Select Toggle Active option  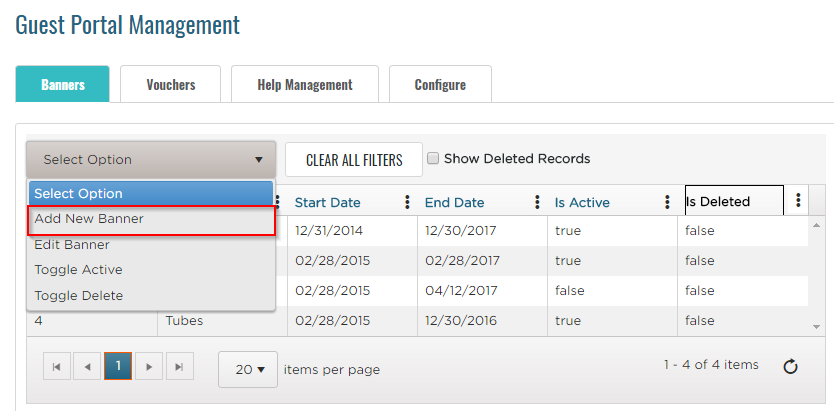pos(78,270)
